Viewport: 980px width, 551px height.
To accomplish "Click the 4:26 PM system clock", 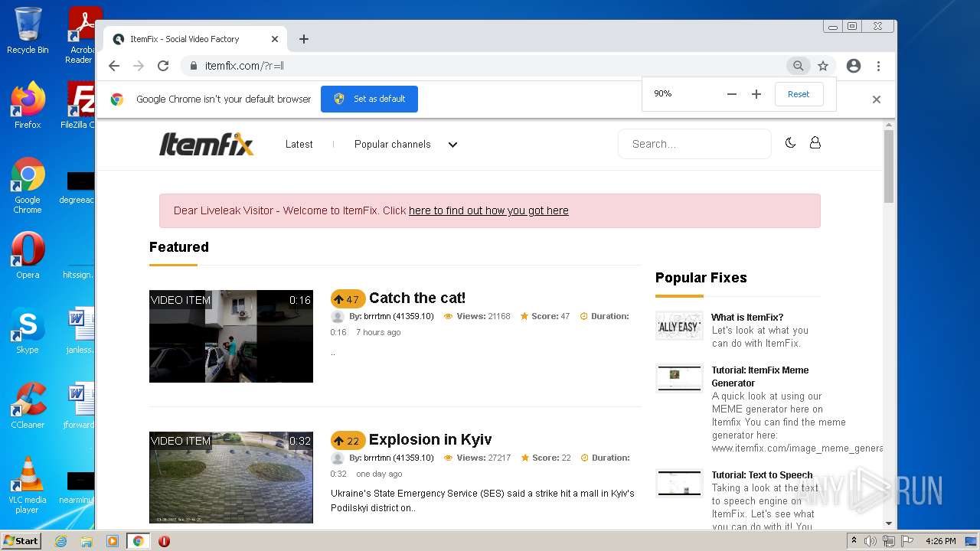I will click(940, 541).
